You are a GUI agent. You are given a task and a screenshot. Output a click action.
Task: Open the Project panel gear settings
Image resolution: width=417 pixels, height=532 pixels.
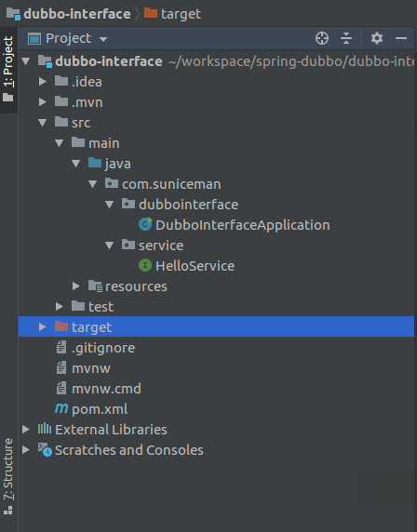click(x=377, y=38)
